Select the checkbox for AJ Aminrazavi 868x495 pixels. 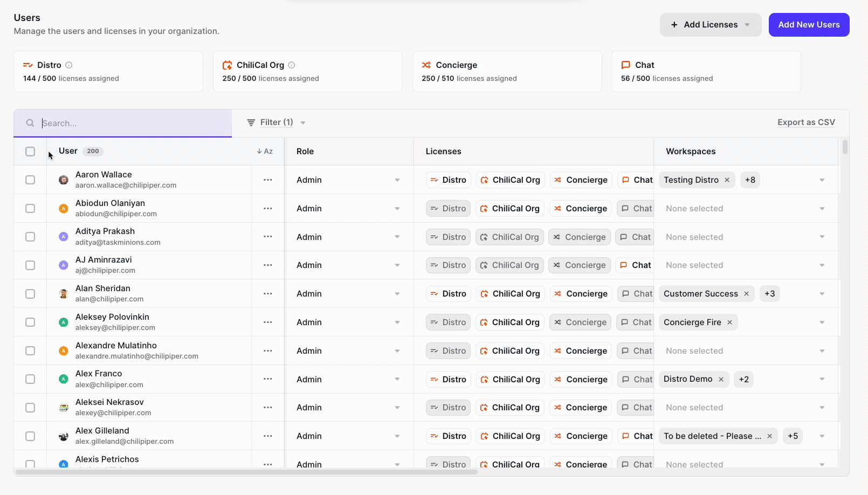tap(30, 265)
